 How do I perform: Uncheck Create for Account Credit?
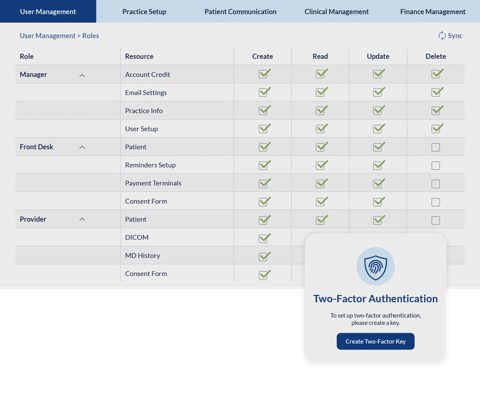(264, 74)
